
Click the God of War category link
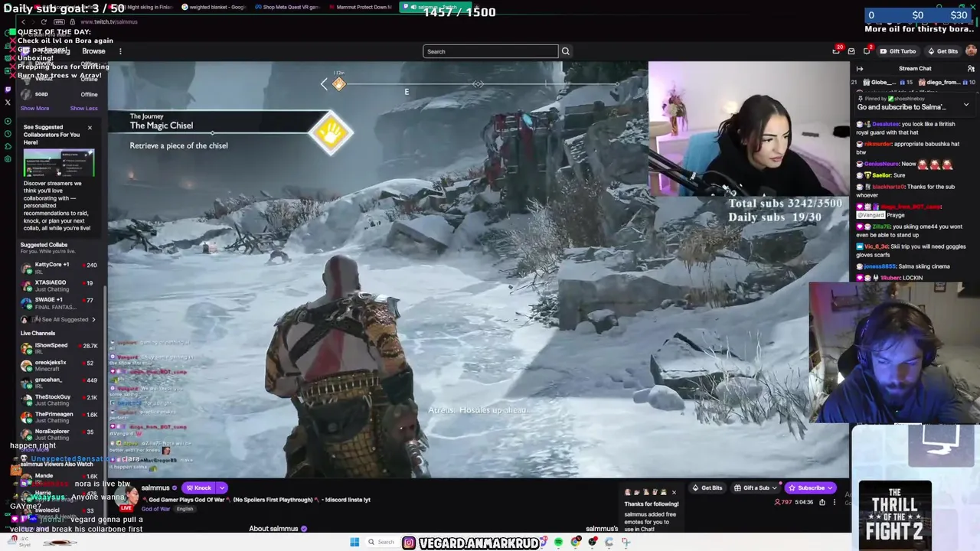point(155,509)
